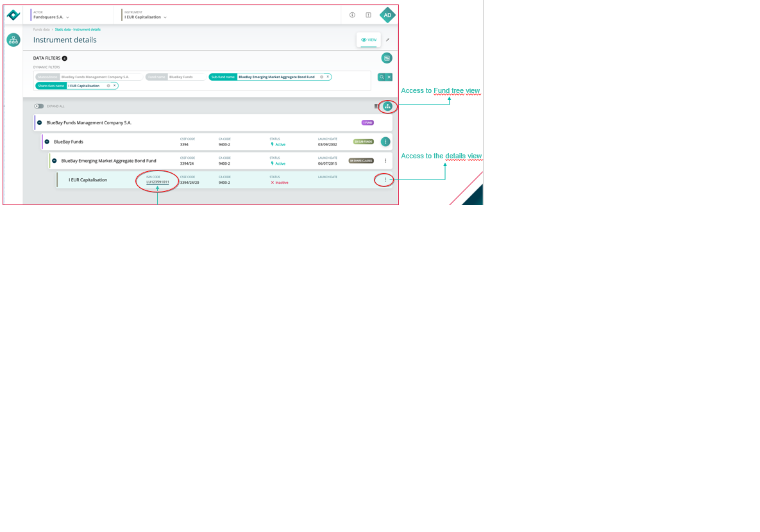Screen dimensions: 760x532
Task: Open the Instrument I EUR Capitalisation dropdown
Action: pyautogui.click(x=145, y=15)
